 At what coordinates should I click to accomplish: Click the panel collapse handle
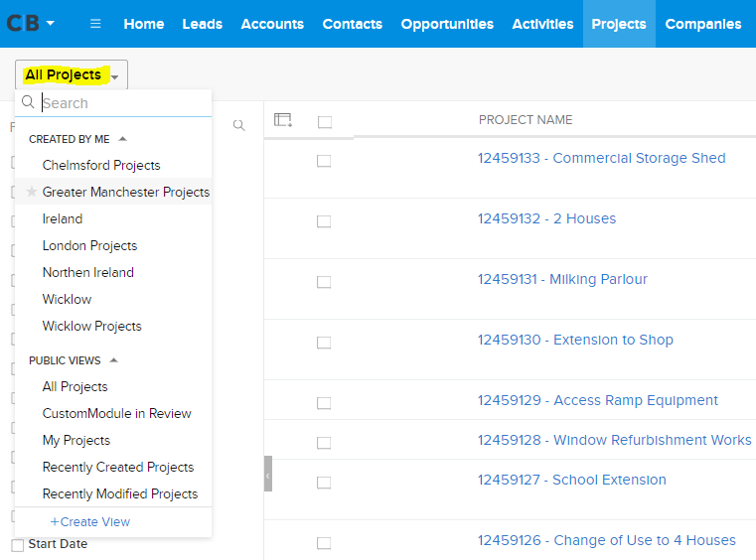pos(268,474)
